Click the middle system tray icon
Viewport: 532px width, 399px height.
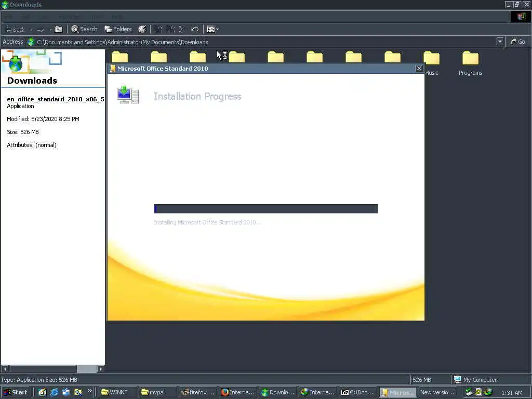click(478, 392)
